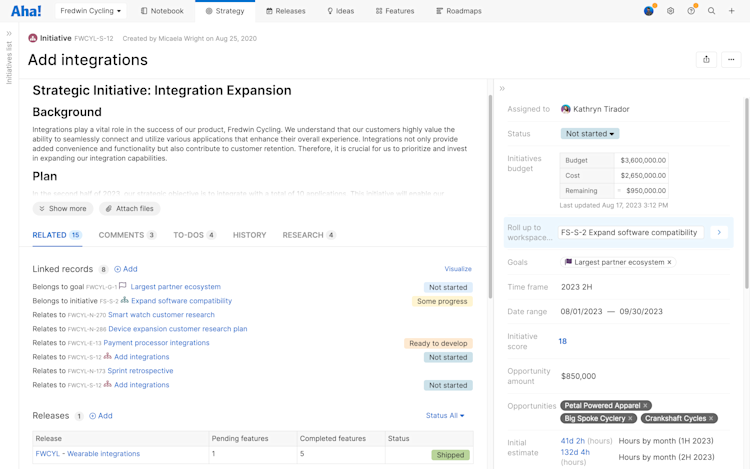The width and height of the screenshot is (750, 469).
Task: Select the RELATED tab
Action: tap(57, 235)
